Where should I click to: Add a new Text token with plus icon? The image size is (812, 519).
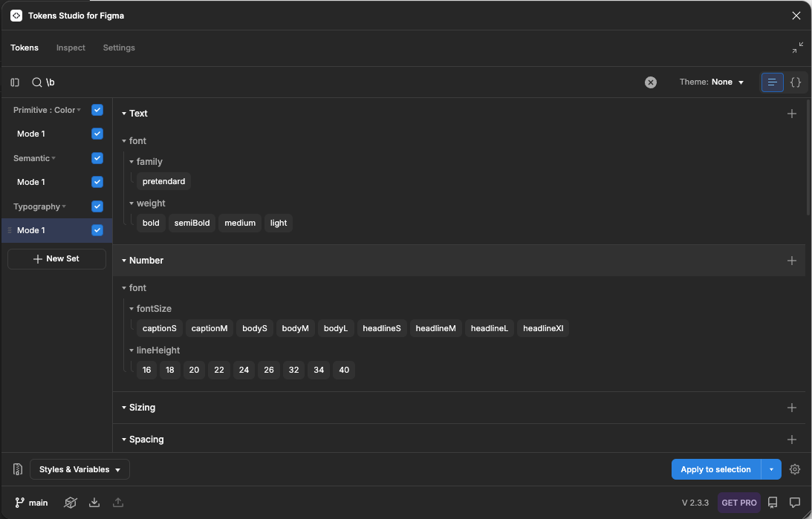[792, 114]
